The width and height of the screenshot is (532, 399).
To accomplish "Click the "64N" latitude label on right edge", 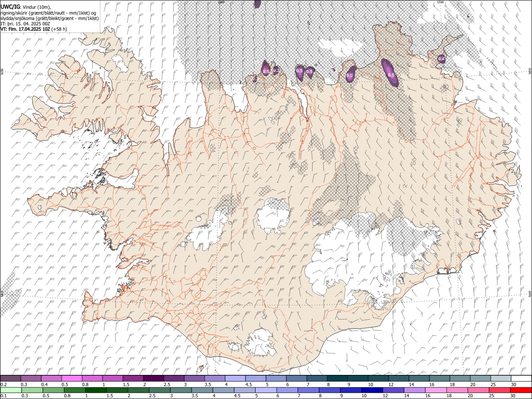I will (530, 293).
